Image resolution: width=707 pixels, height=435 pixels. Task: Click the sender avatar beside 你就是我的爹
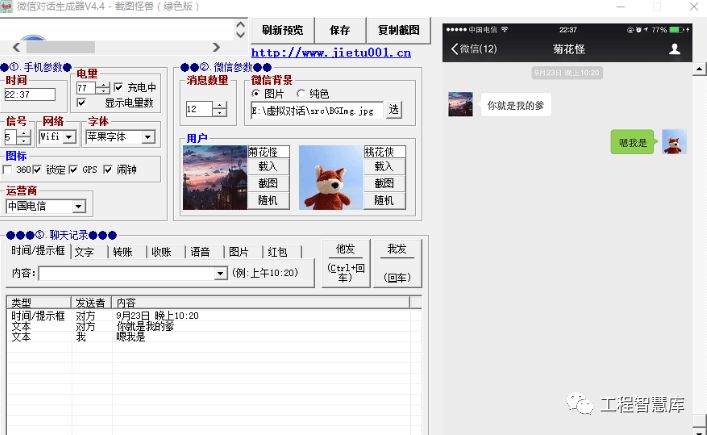click(460, 104)
